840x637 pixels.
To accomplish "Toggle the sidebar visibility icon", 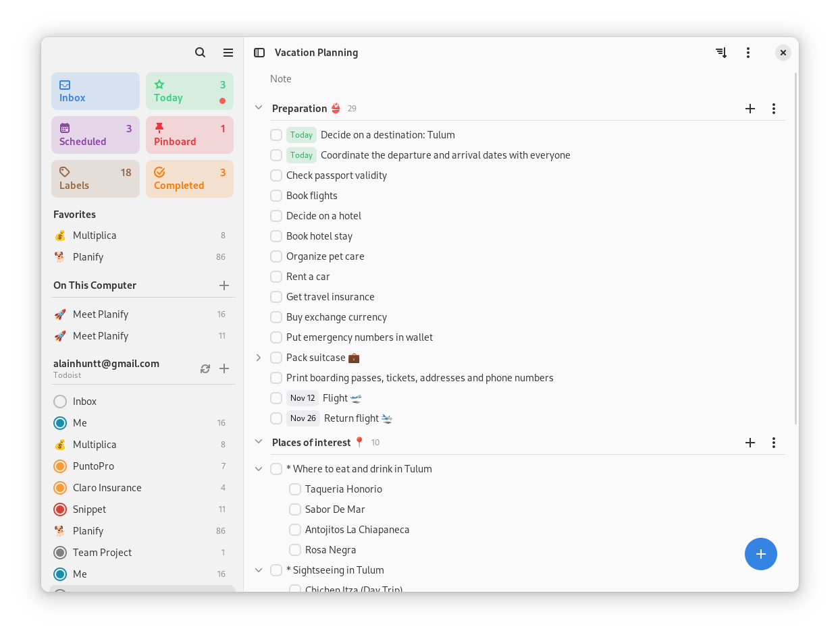I will pos(259,52).
